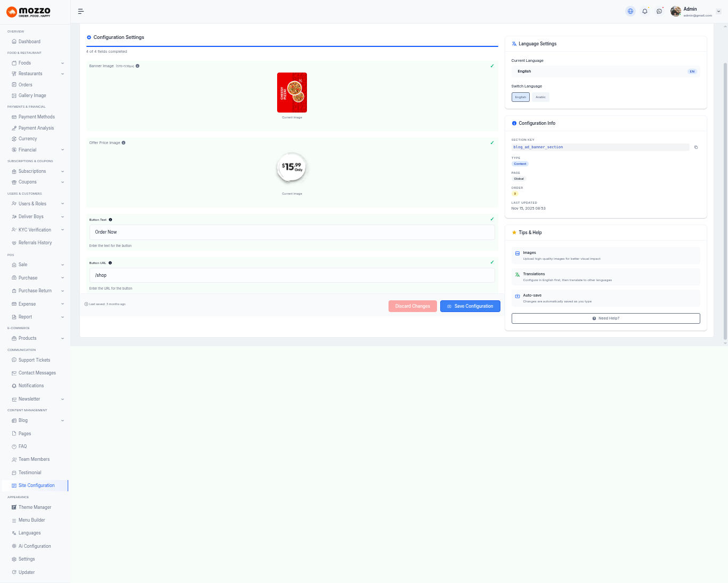Click the cheesy pizza banner thumbnail
Screen dimensions: 728x583
292,92
